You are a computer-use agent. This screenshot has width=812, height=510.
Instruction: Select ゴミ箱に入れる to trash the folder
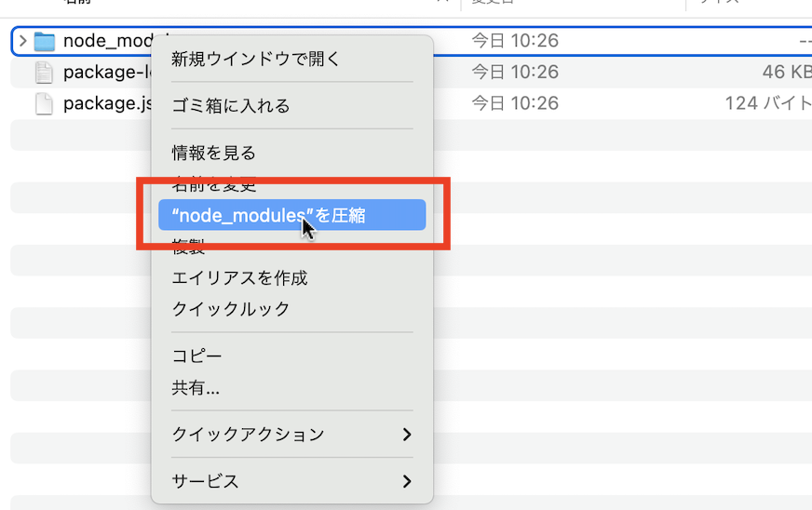coord(231,106)
